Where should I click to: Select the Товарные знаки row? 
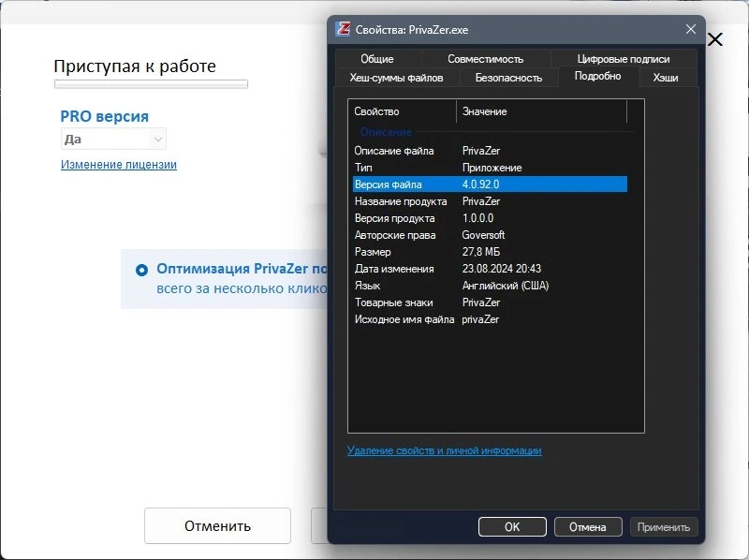(x=490, y=302)
